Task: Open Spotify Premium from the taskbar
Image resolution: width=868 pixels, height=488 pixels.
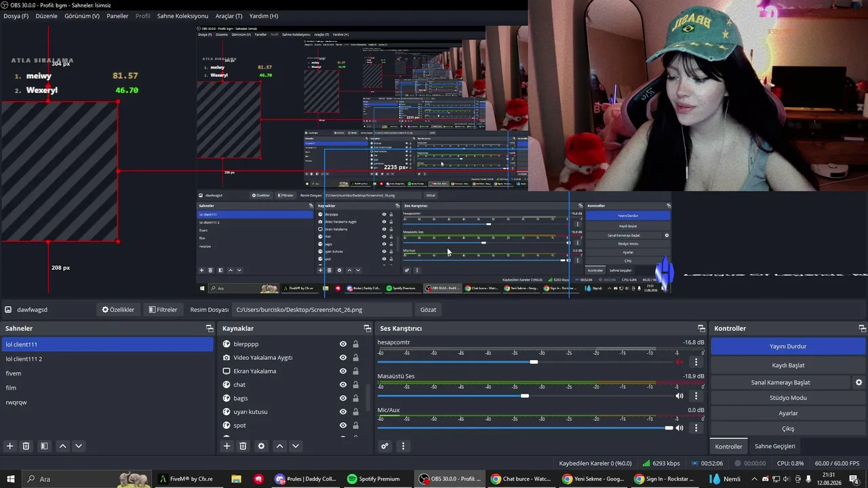Action: [x=374, y=479]
